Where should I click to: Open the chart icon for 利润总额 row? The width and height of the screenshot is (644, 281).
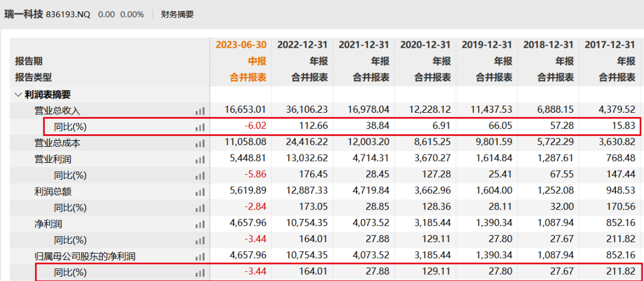click(x=200, y=192)
